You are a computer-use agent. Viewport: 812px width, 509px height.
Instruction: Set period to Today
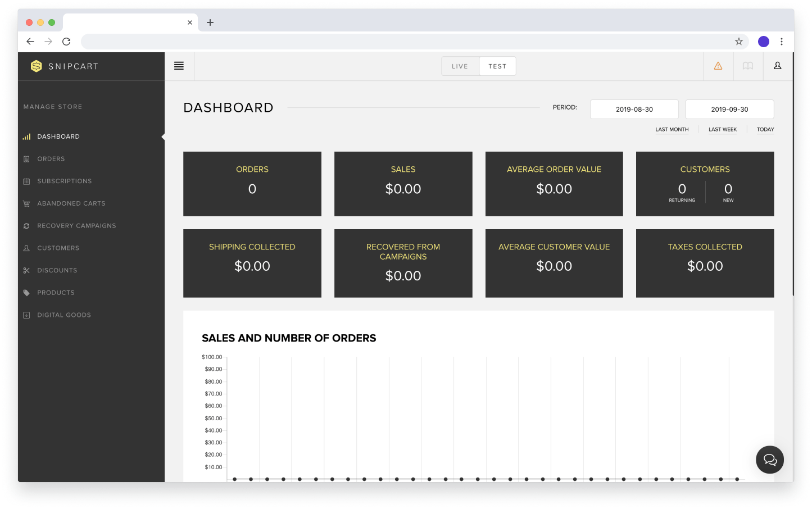[765, 129]
